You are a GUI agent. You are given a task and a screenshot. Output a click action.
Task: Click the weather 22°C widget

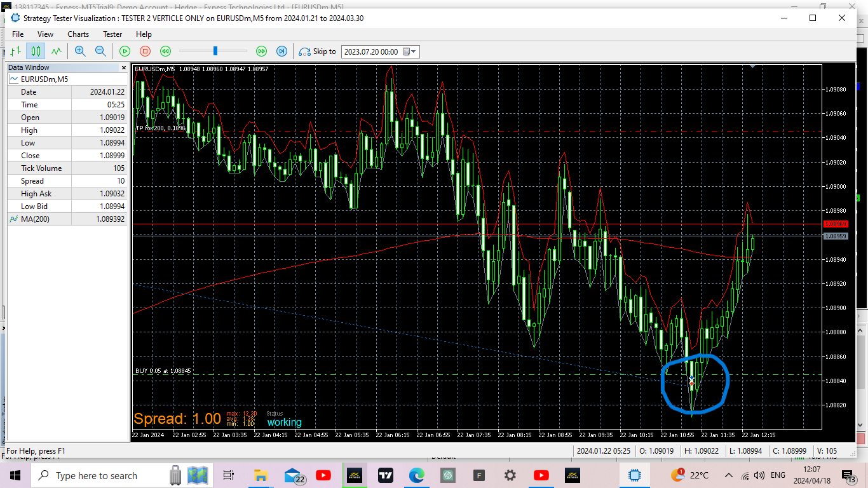coord(689,475)
